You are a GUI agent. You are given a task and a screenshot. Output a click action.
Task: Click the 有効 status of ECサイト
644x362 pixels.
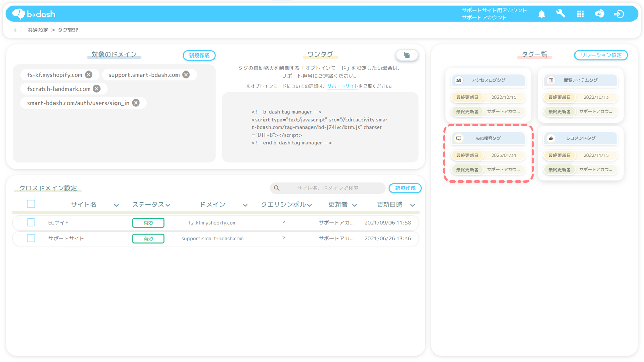pyautogui.click(x=148, y=223)
